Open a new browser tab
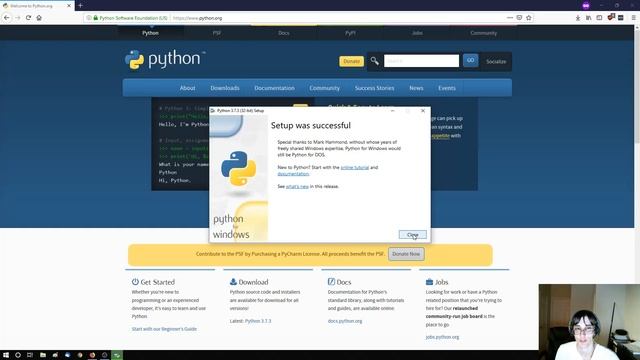 [80, 5]
